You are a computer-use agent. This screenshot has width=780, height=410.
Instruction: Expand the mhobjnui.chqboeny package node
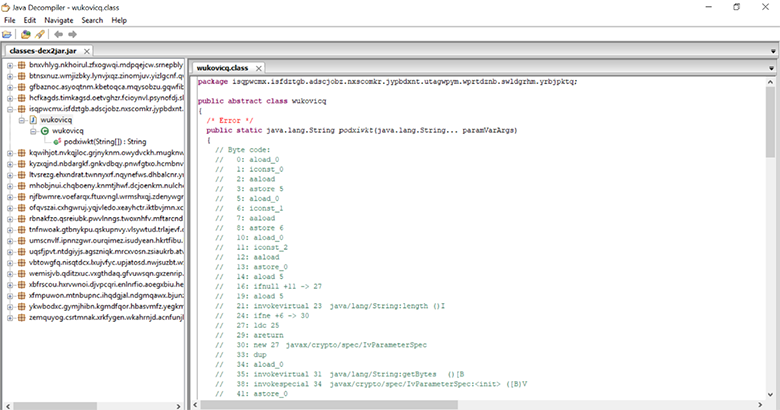pyautogui.click(x=9, y=186)
